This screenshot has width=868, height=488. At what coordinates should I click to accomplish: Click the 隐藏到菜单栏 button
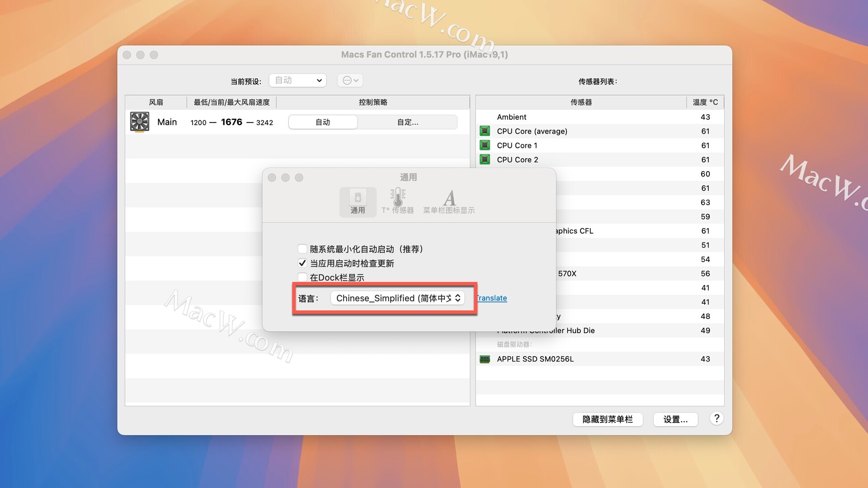coord(608,419)
